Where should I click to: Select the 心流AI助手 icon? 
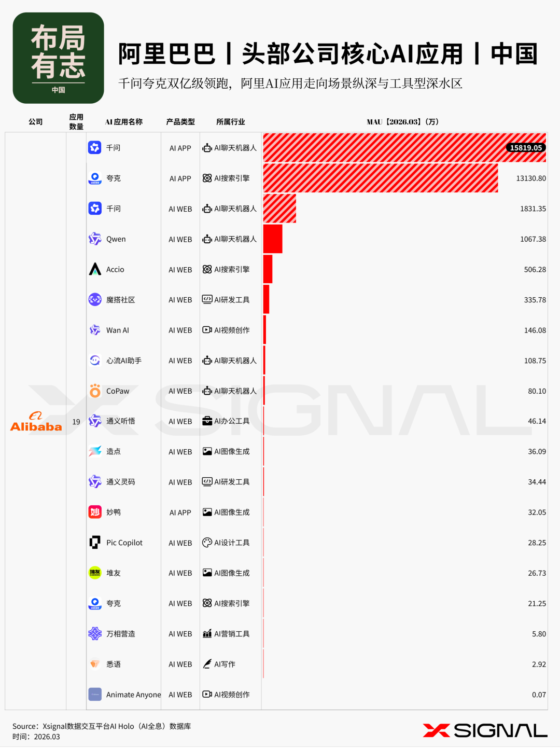[x=95, y=361]
